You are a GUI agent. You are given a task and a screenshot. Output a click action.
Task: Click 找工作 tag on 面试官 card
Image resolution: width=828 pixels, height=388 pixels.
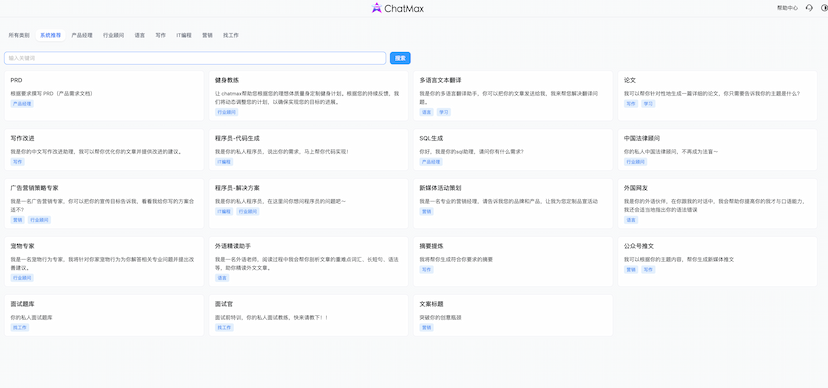coord(224,327)
